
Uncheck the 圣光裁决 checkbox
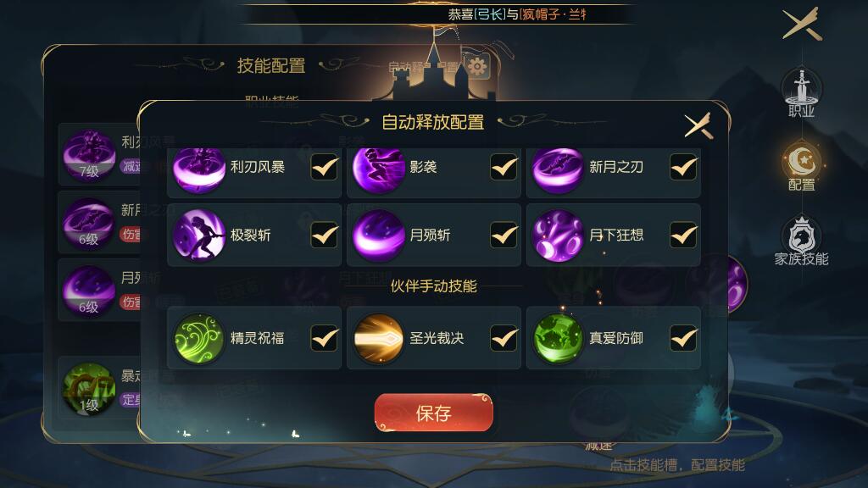click(504, 338)
